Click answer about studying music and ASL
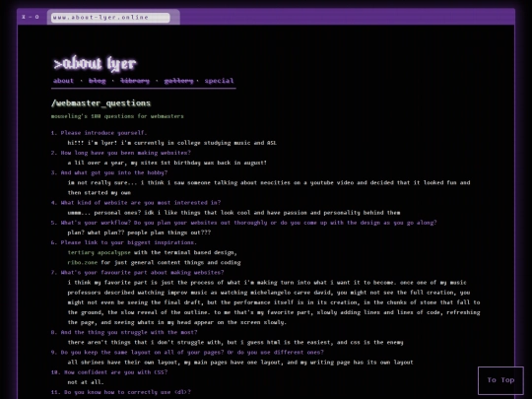The height and width of the screenshot is (399, 532). (172, 143)
